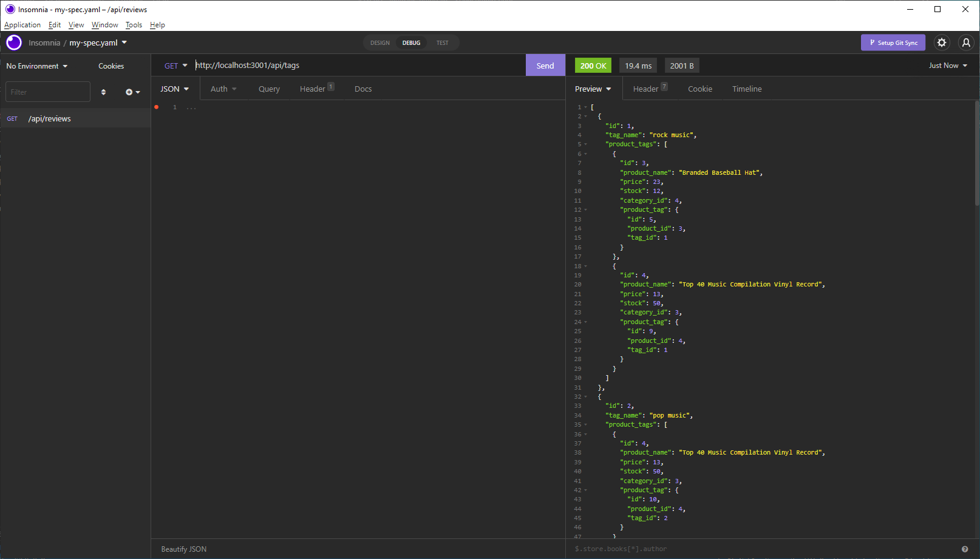Switch to the TEST view
The image size is (980, 559).
click(x=442, y=42)
